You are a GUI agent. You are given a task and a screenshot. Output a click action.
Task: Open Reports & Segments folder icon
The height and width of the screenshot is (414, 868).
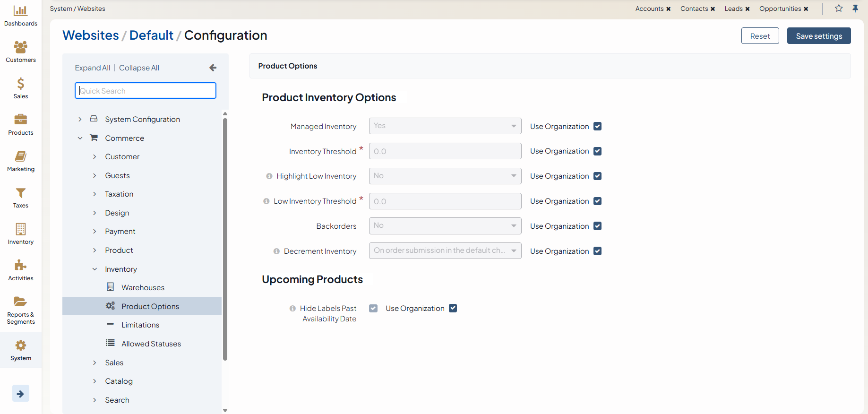click(x=20, y=302)
